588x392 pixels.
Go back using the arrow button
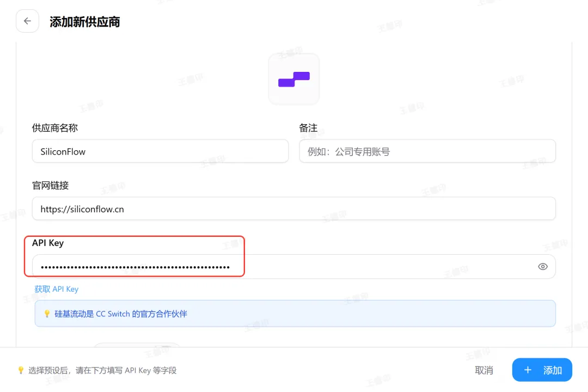tap(27, 21)
